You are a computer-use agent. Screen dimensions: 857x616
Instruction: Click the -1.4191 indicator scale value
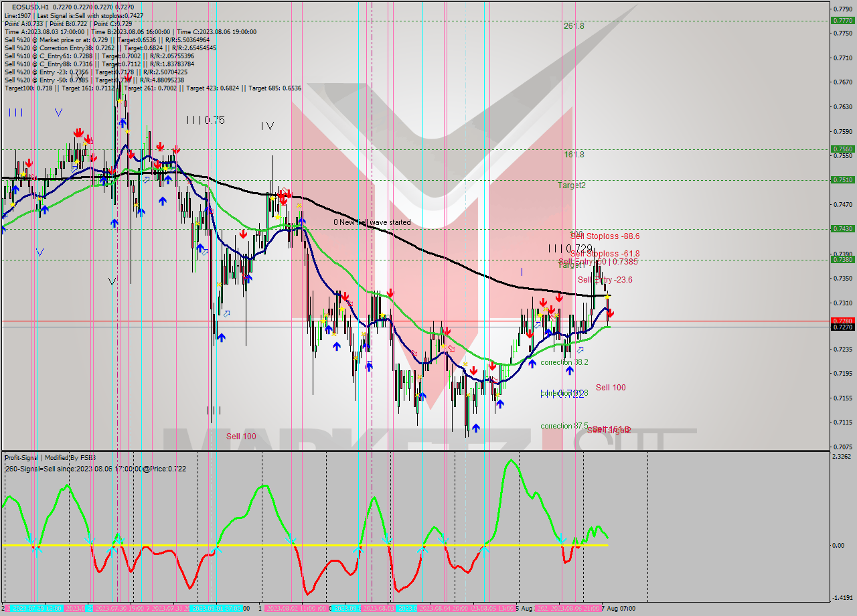coord(842,598)
